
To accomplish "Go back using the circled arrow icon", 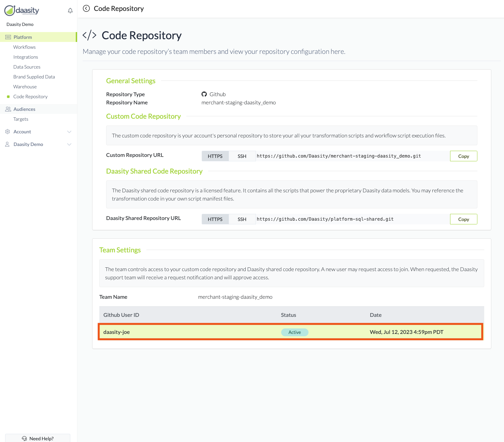I will (x=86, y=9).
